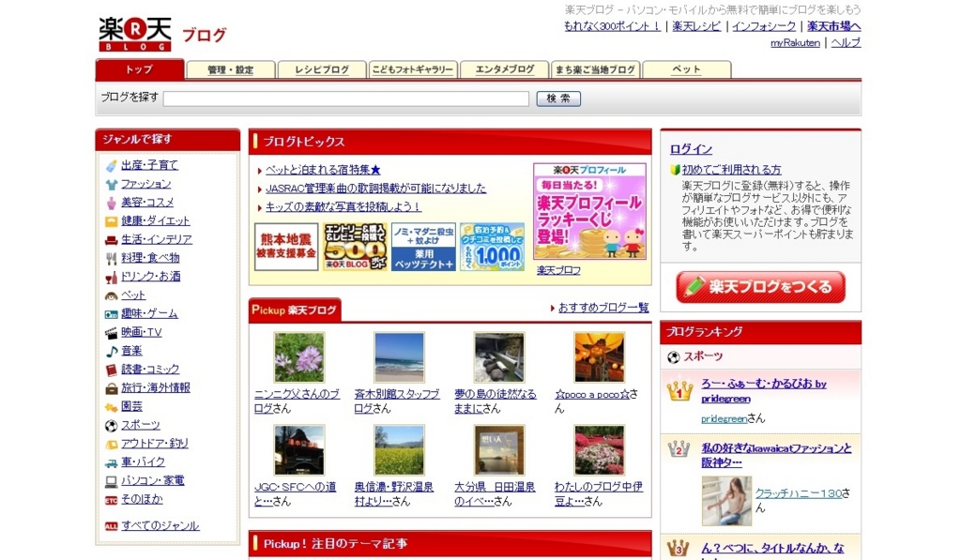Open ろー・ふぁーむ・かるびお ranking blog link
Viewport: 961px width, 560px height.
coord(764,391)
